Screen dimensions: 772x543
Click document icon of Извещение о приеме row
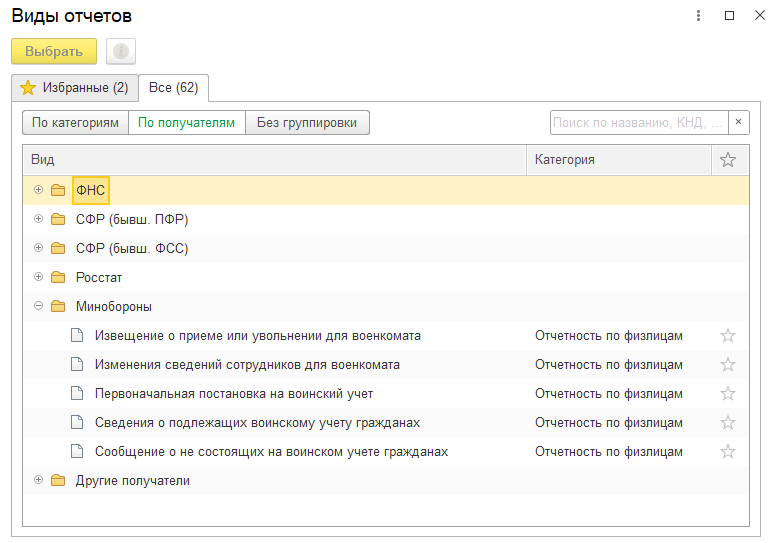[77, 335]
